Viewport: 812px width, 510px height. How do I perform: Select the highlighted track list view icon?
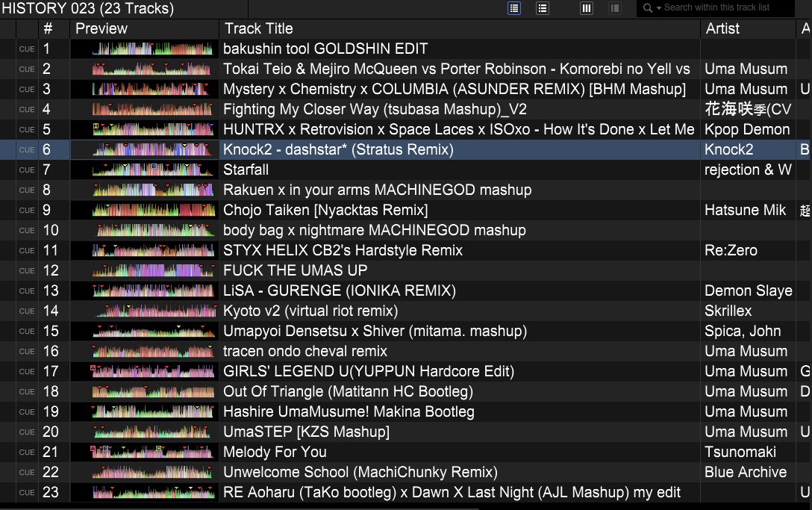514,8
